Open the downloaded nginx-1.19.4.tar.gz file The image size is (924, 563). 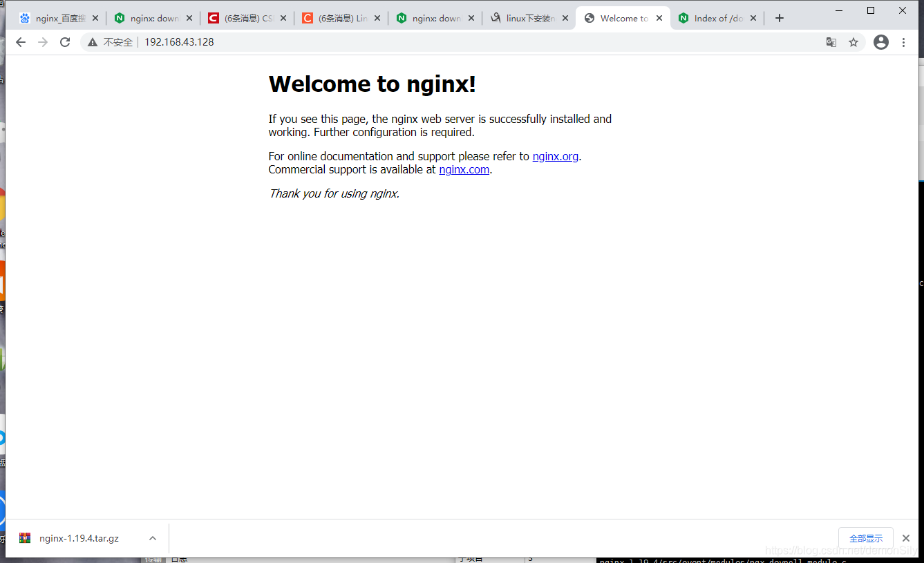[x=79, y=538]
